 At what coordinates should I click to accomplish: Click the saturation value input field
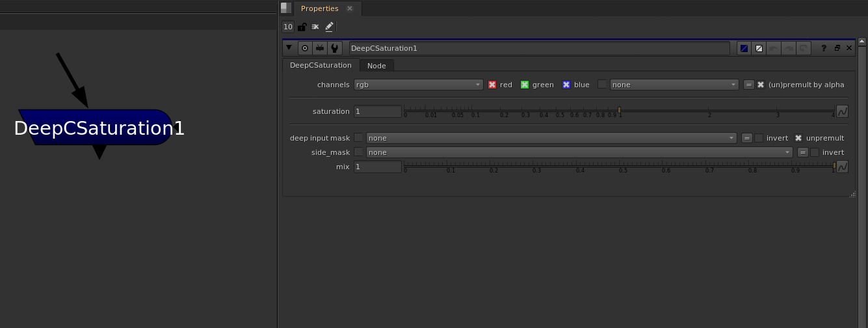coord(377,111)
